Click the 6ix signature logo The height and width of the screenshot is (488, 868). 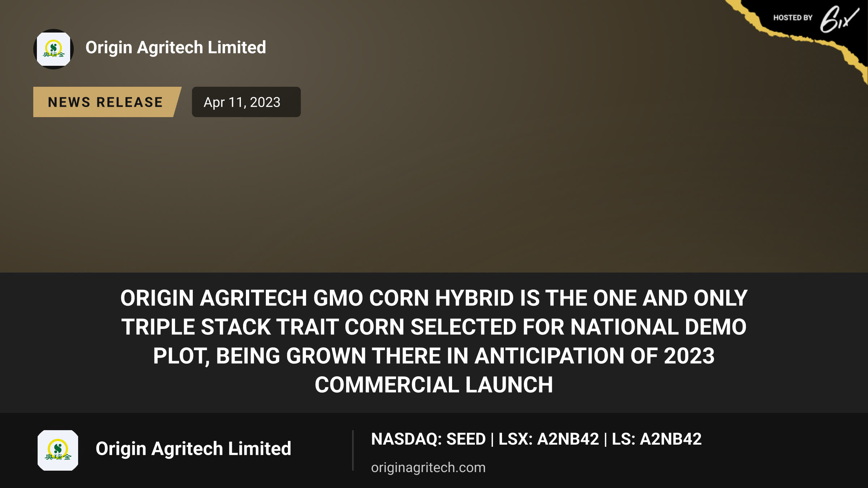[x=839, y=19]
